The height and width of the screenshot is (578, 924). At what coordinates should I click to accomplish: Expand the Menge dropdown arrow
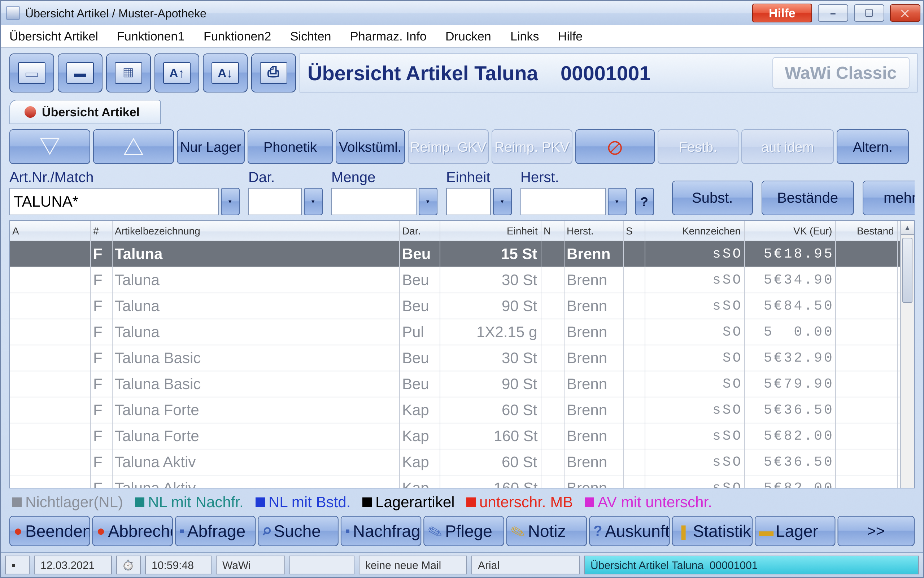[428, 202]
